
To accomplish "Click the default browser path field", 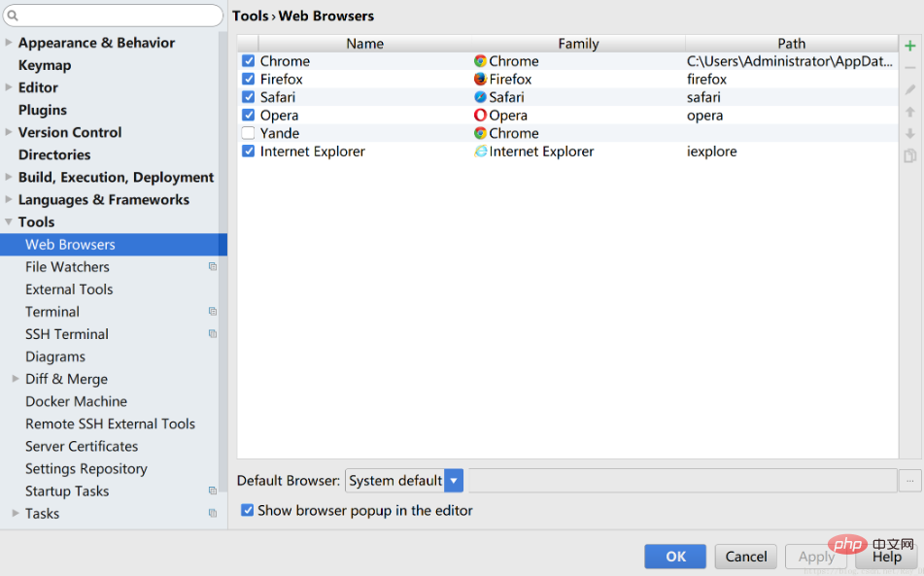I will (682, 481).
